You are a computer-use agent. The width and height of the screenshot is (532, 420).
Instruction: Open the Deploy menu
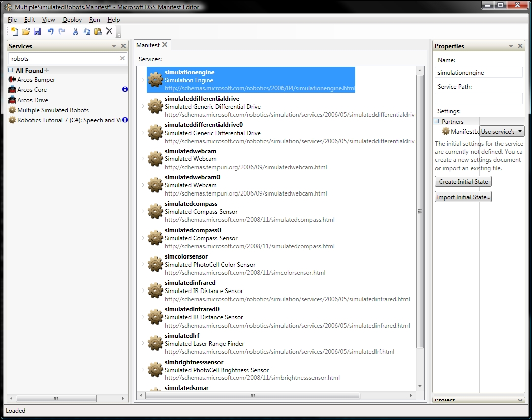pyautogui.click(x=72, y=20)
